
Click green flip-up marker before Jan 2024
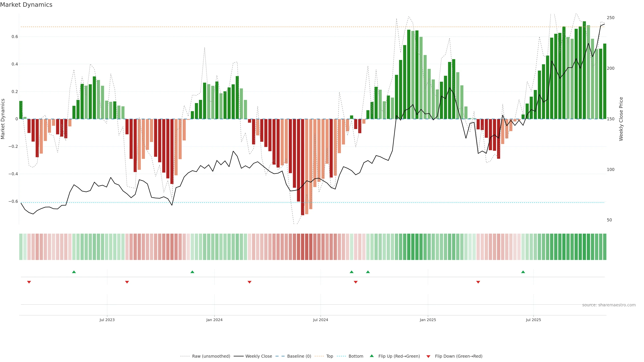[192, 272]
